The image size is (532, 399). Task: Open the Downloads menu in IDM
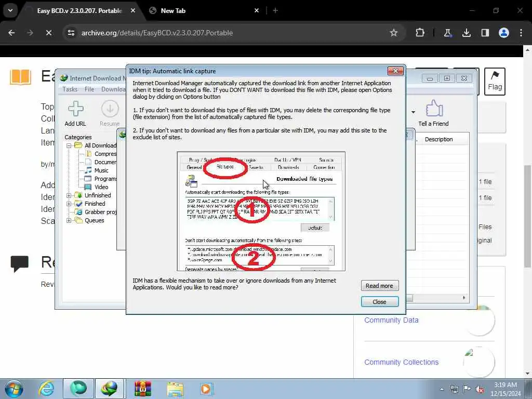[113, 89]
